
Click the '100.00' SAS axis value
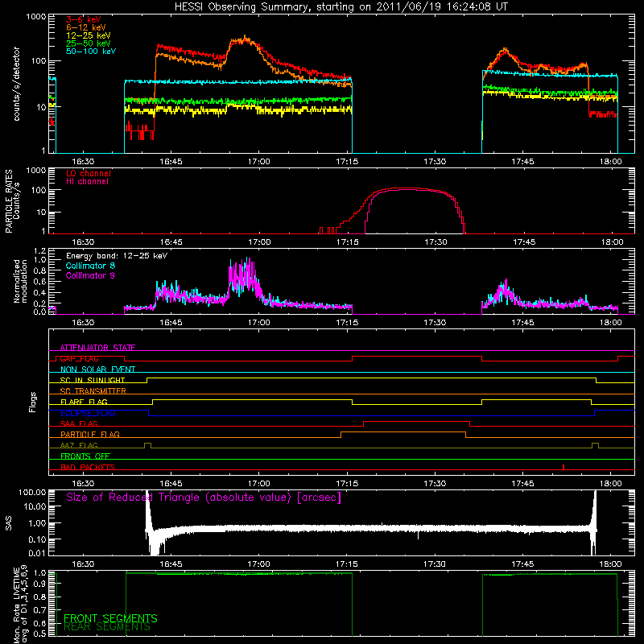point(32,493)
